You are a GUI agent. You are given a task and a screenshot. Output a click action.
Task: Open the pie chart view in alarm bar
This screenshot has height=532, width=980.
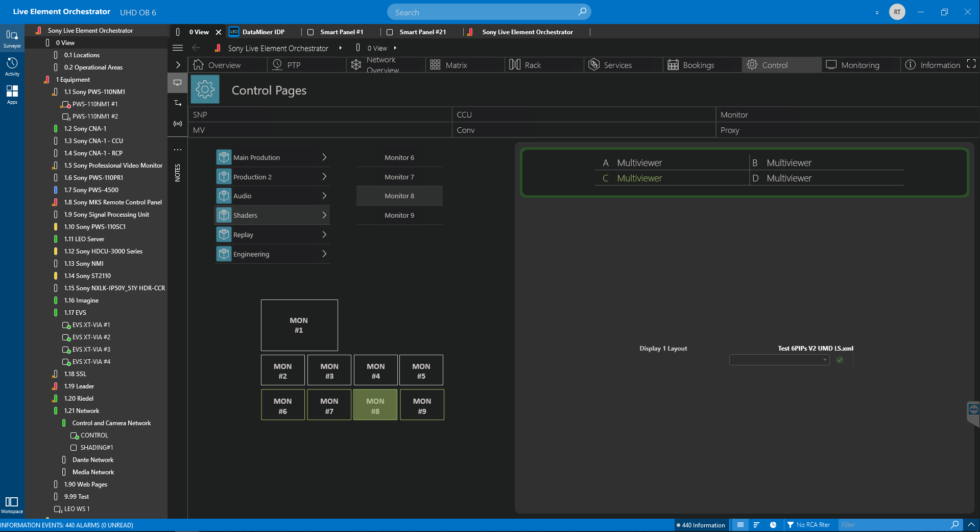click(x=773, y=525)
